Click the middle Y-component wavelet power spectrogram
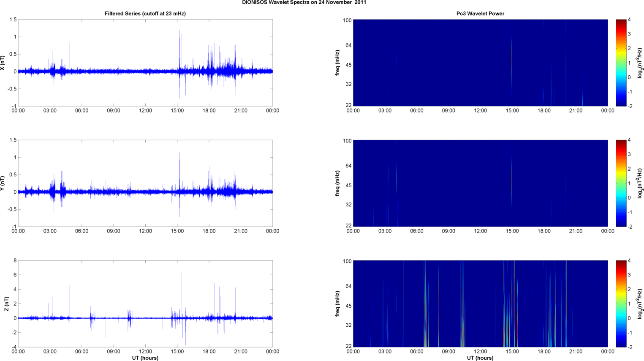Screen dimensions: 644x361 (480, 183)
